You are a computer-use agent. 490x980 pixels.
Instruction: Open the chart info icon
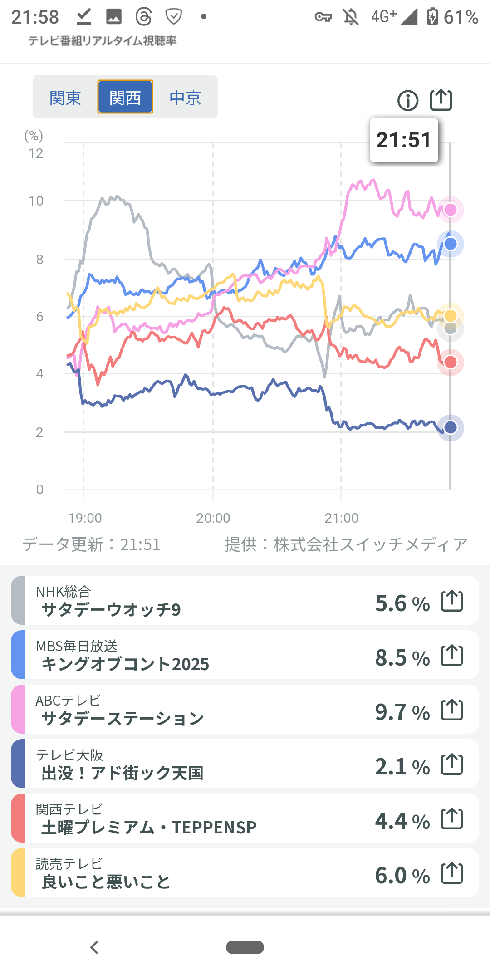click(x=407, y=100)
